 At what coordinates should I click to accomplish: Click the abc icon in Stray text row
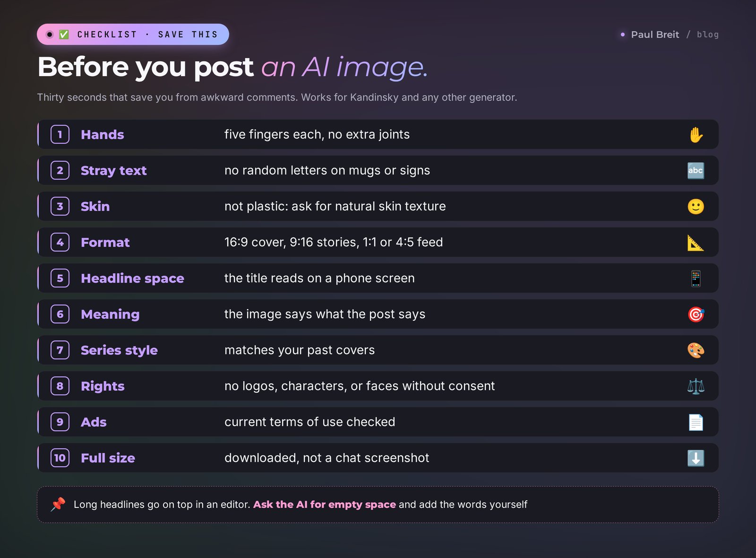coord(696,170)
